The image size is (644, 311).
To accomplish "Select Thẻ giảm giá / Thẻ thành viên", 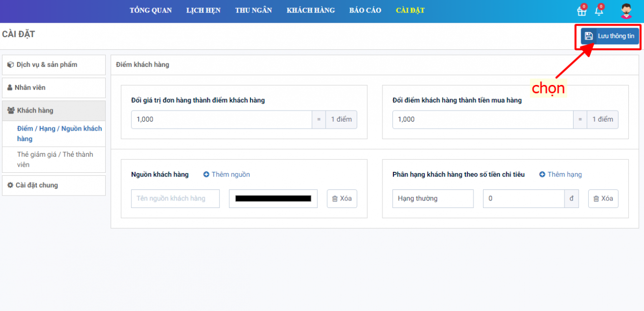I will click(x=55, y=159).
